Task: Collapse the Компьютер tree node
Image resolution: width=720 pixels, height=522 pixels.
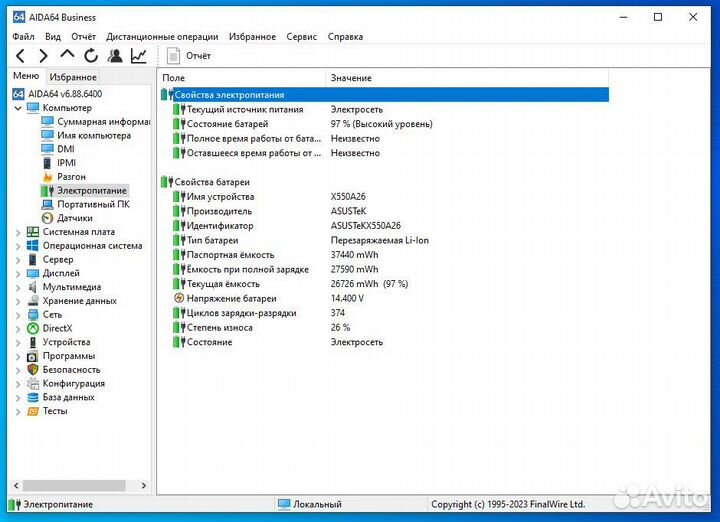Action: (x=18, y=108)
